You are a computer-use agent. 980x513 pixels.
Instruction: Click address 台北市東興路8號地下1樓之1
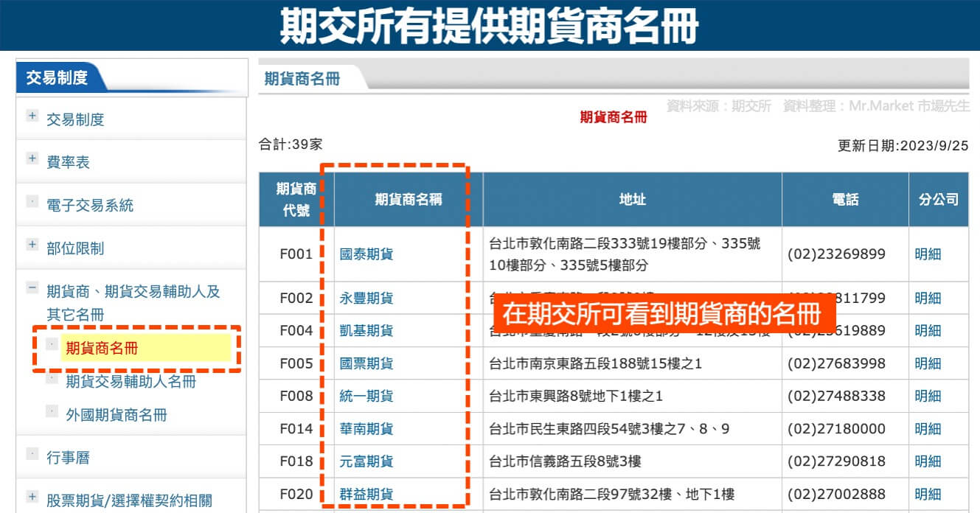[x=576, y=397]
